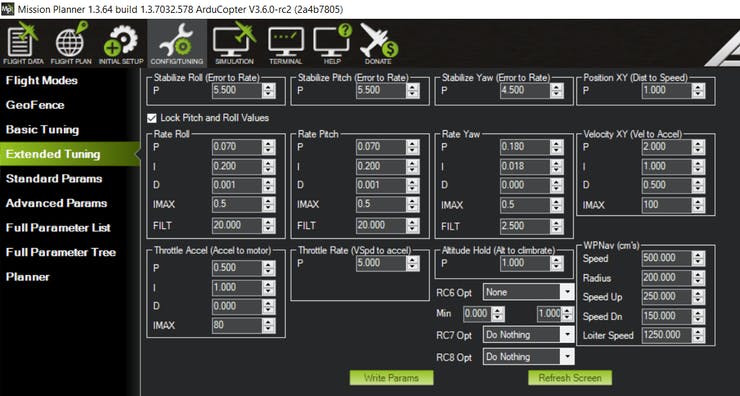Screen dimensions: 740x396
Task: Click Stabilize Yaw P value field
Action: click(x=525, y=90)
